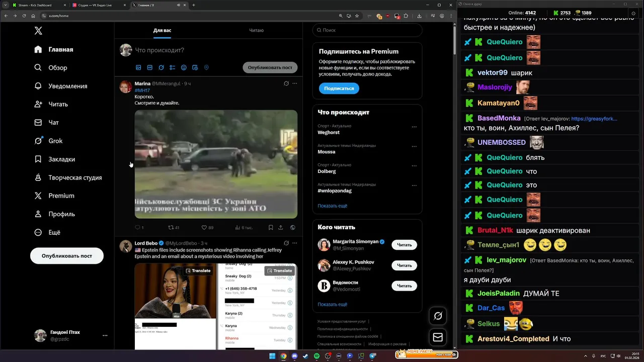Open more options on Lord Bebo's post
The image size is (644, 362).
(x=295, y=243)
